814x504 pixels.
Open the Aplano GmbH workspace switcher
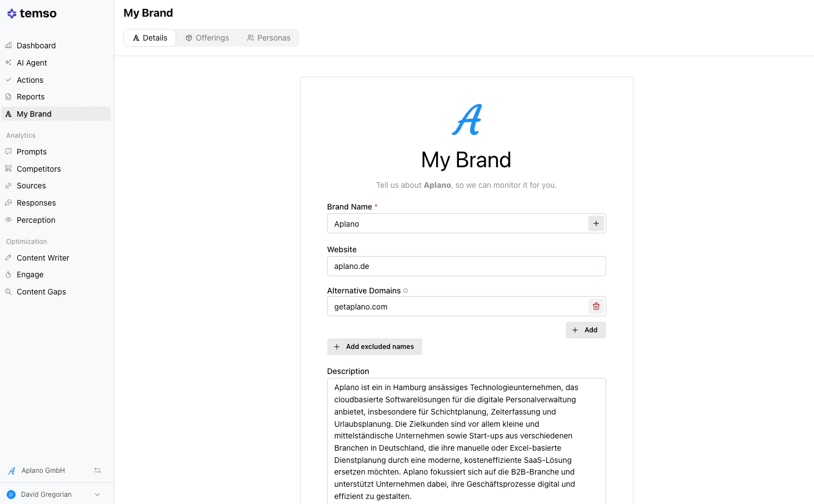[x=43, y=471]
